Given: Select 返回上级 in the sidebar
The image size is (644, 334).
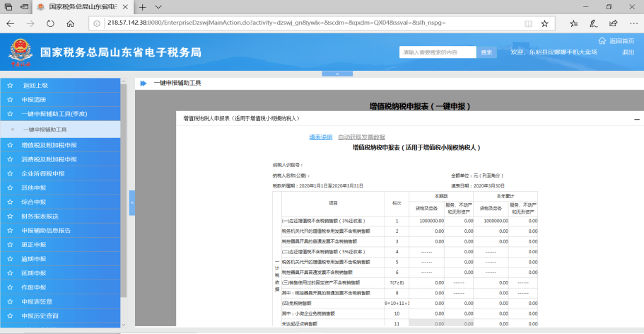Looking at the screenshot, I should [60, 86].
